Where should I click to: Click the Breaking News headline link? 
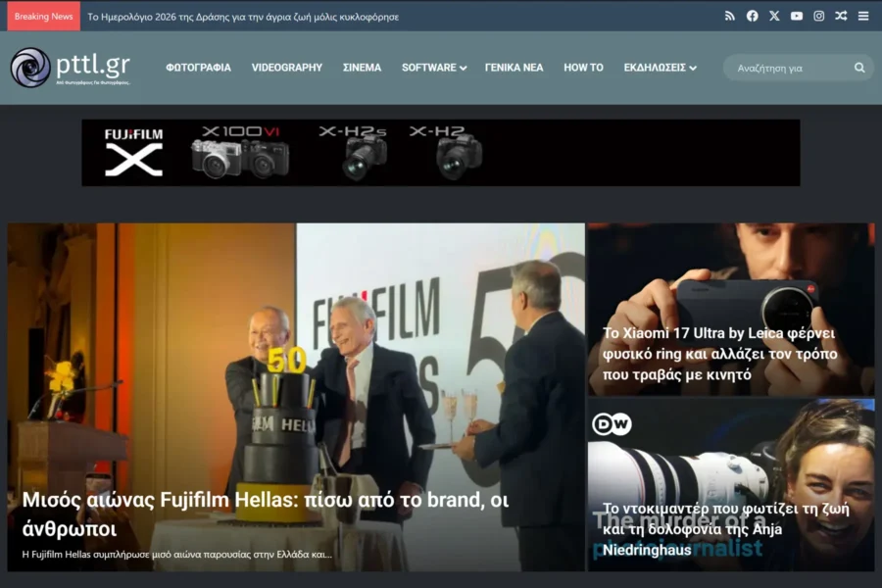click(x=243, y=17)
